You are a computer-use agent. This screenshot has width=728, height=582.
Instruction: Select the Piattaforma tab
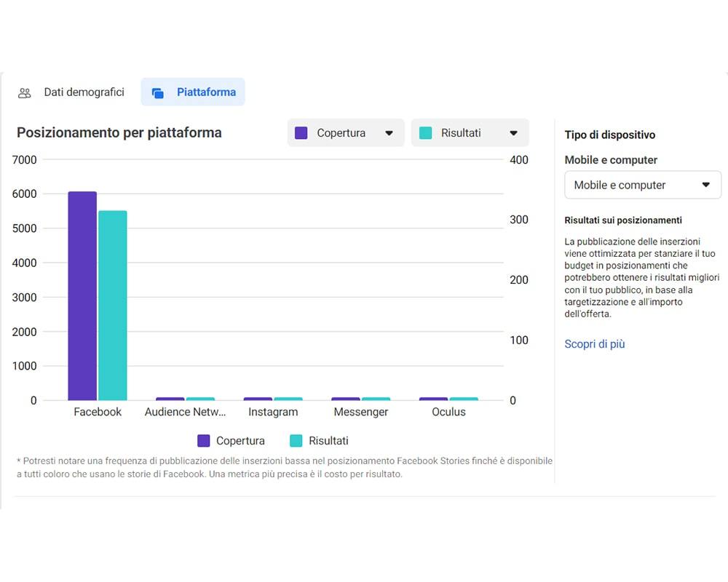click(193, 92)
